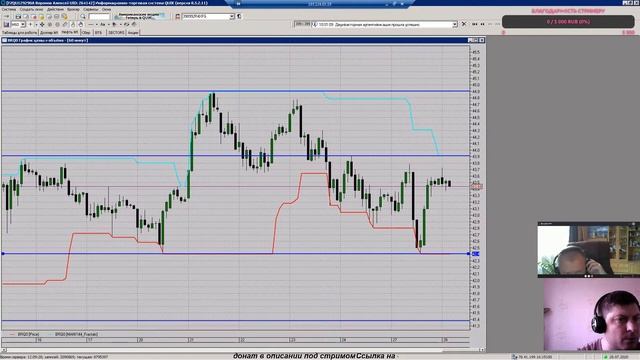Open the Сервисы menu
The width and height of the screenshot is (640, 360).
point(91,9)
